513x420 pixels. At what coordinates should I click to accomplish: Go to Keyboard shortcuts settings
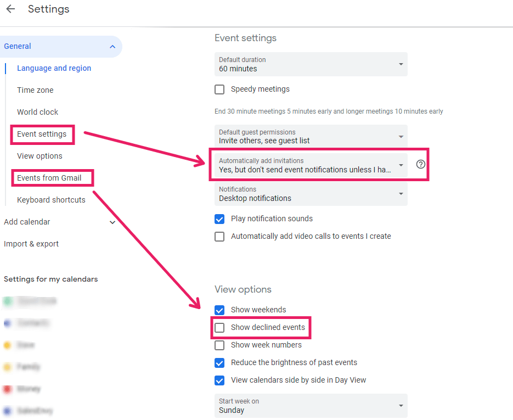(51, 200)
